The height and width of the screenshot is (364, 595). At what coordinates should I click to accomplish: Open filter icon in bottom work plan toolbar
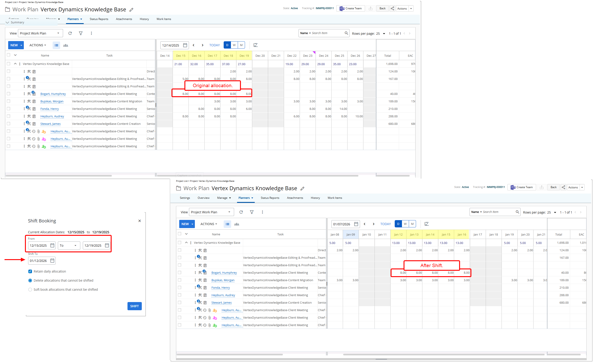(x=252, y=212)
